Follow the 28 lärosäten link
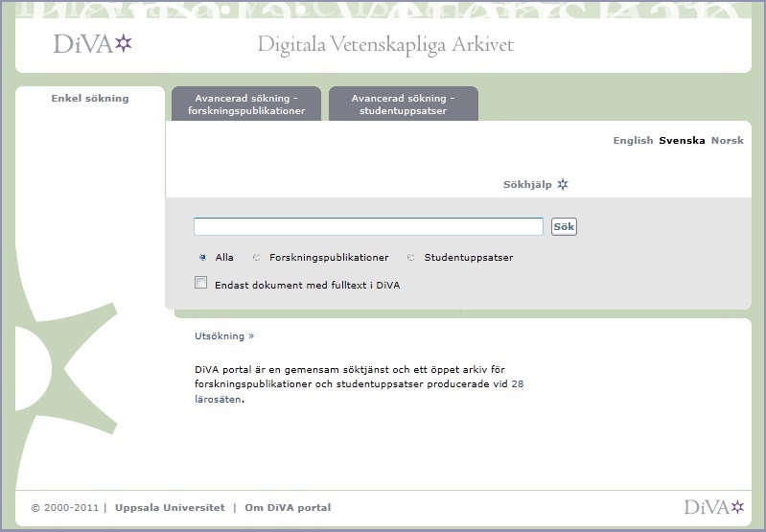 coord(518,384)
